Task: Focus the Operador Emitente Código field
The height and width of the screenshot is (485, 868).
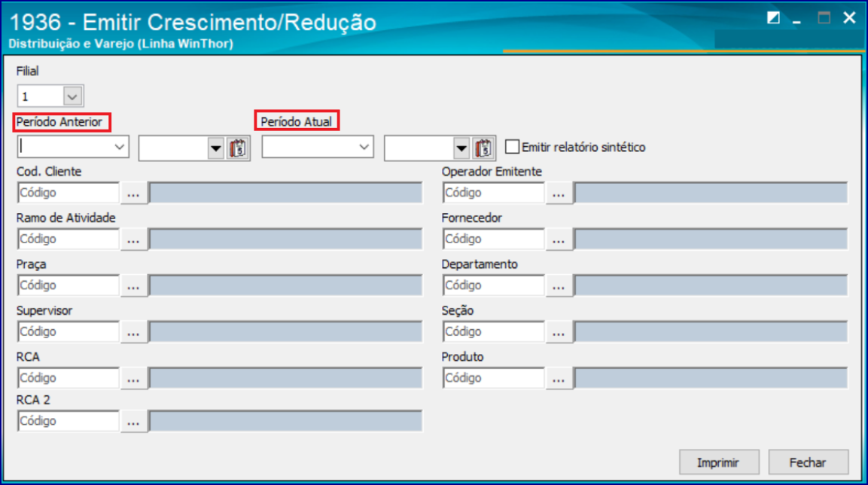Action: [x=493, y=193]
